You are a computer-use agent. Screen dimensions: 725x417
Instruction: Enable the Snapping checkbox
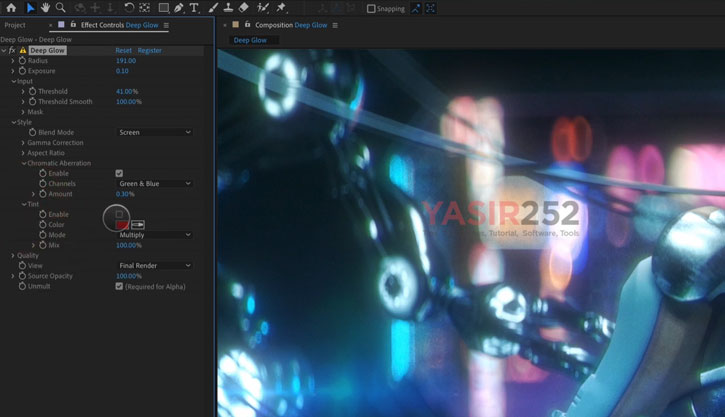pyautogui.click(x=371, y=8)
